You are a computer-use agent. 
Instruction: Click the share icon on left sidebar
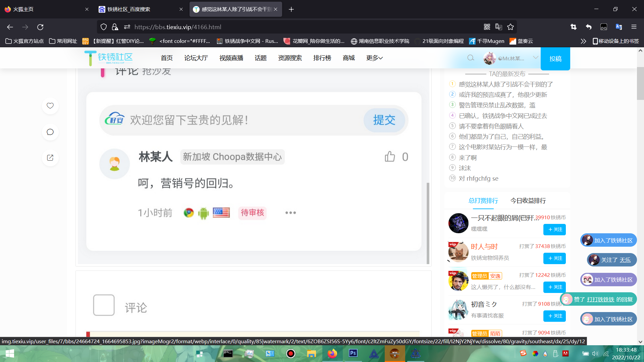point(50,158)
